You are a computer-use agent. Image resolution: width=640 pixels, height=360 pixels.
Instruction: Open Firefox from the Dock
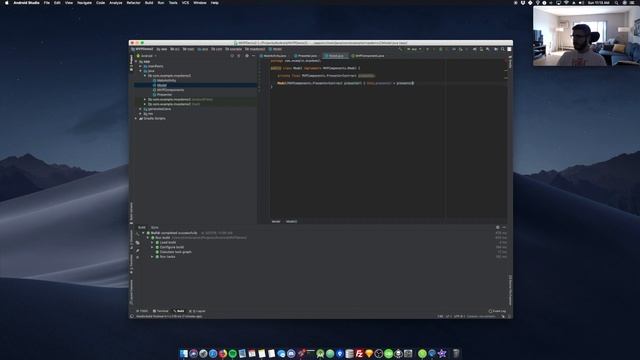pos(223,353)
